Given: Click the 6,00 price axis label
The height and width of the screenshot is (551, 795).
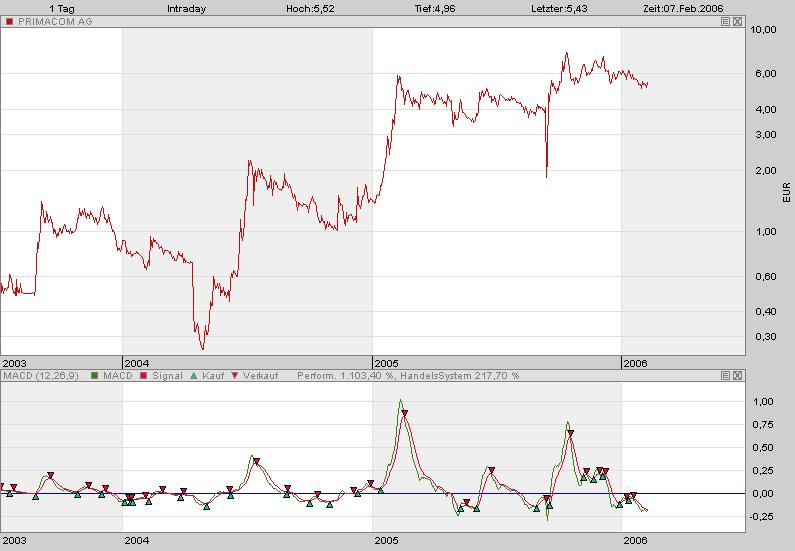Looking at the screenshot, I should (766, 74).
